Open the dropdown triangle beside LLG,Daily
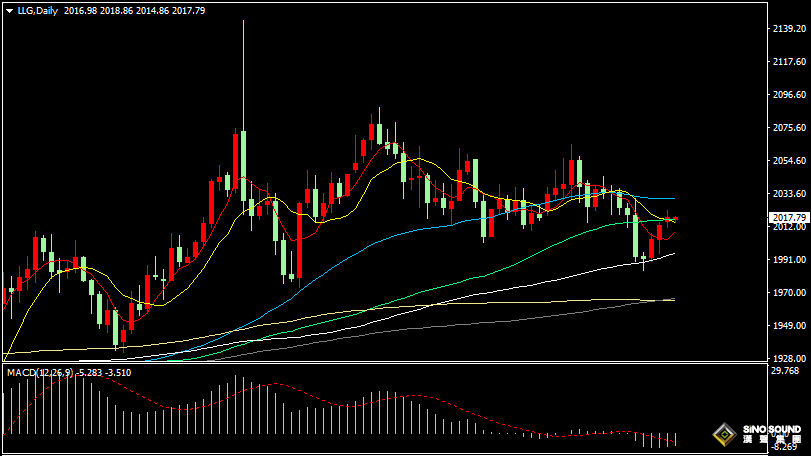This screenshot has height=456, width=811. click(9, 10)
